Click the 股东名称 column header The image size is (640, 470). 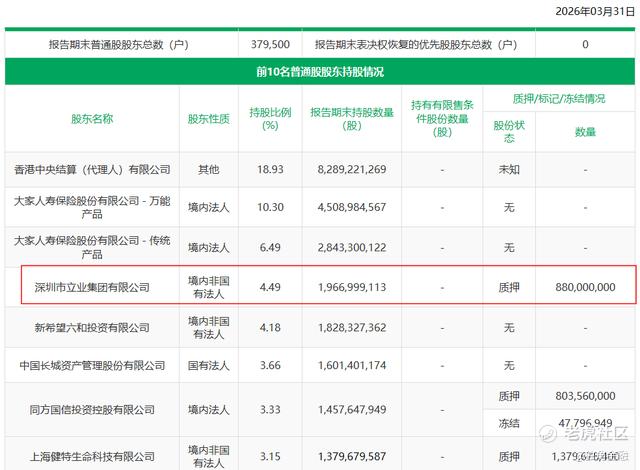pyautogui.click(x=92, y=119)
